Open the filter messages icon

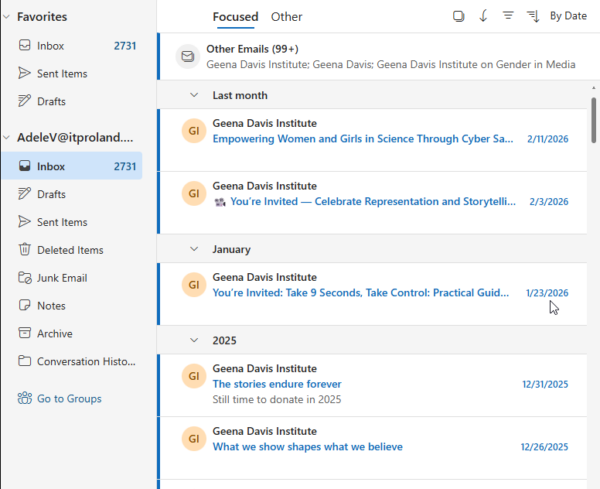click(508, 16)
